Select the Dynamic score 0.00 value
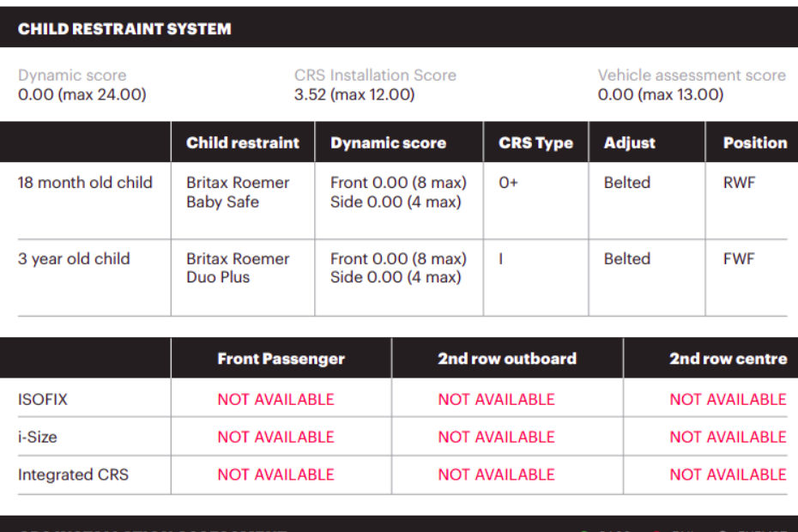The height and width of the screenshot is (532, 798). pyautogui.click(x=82, y=94)
